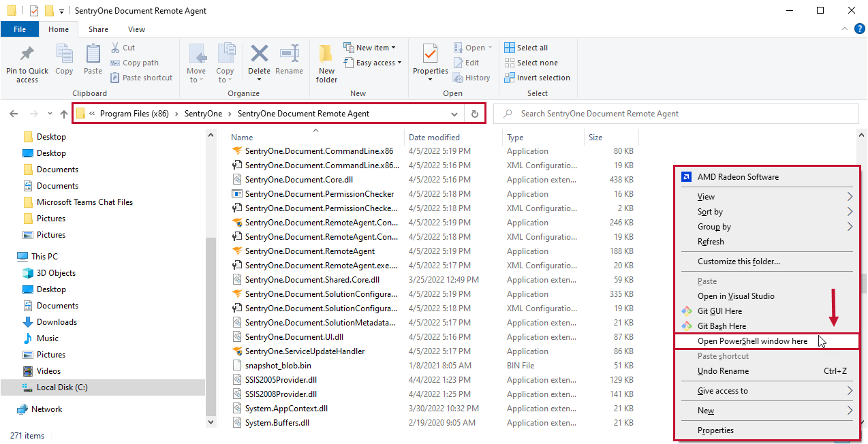Viewport: 868px width, 444px height.
Task: Click the Up one level arrow
Action: coord(64,114)
